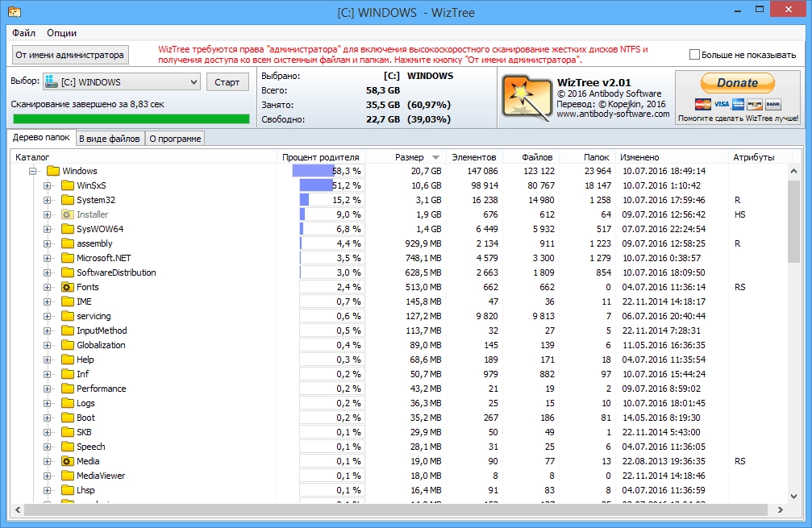
Task: Click the IME folder icon
Action: 68,301
